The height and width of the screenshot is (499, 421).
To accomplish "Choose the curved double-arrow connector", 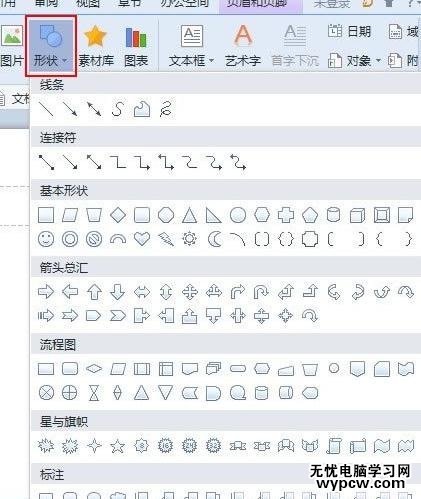I will coord(238,162).
